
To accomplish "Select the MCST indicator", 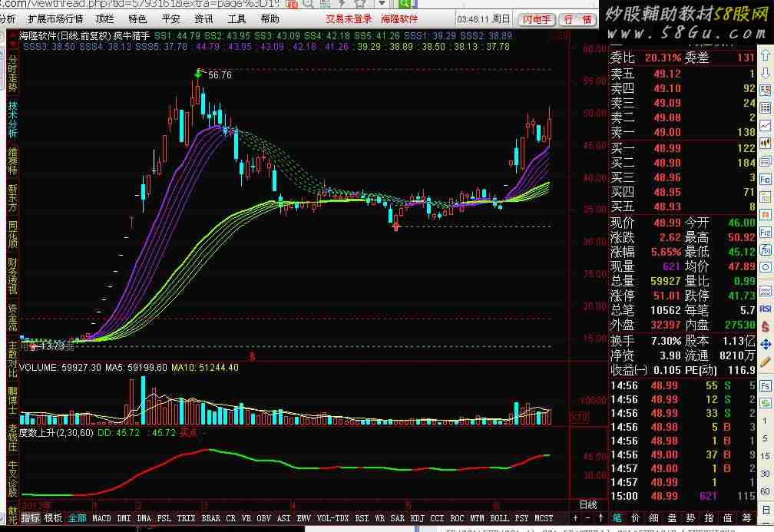I will click(x=544, y=518).
